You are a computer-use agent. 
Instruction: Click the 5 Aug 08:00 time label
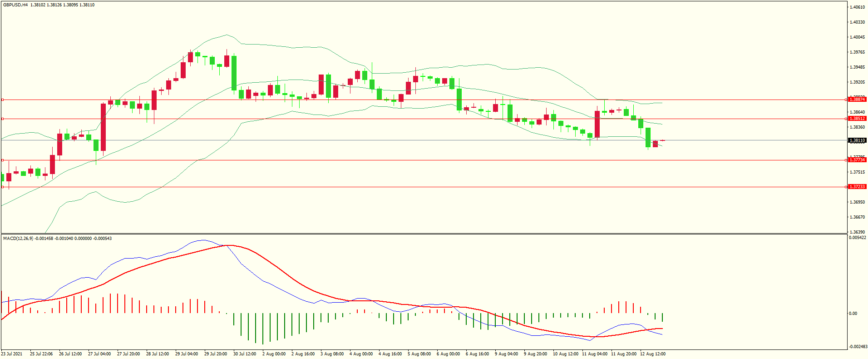419,354
